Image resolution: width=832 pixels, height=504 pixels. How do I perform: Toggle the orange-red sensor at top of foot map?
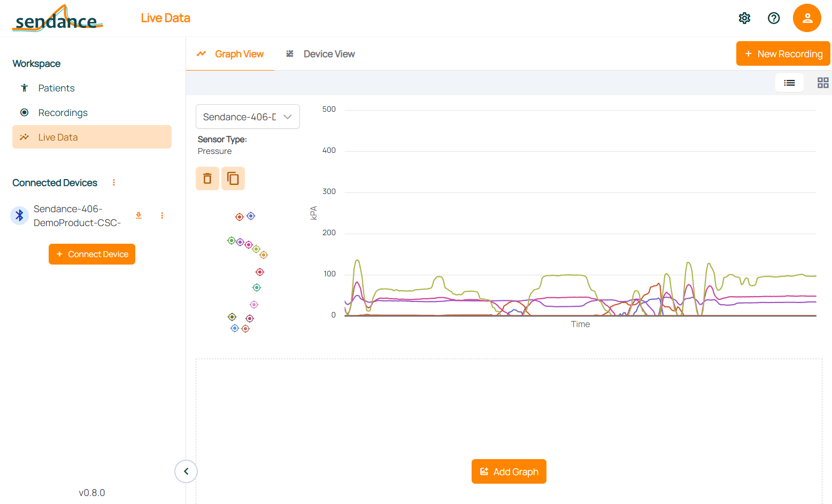pyautogui.click(x=240, y=217)
